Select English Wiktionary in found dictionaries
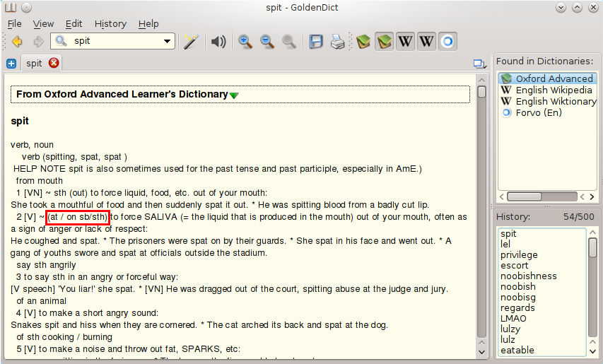Viewport: 603px width, 364px height. (555, 101)
